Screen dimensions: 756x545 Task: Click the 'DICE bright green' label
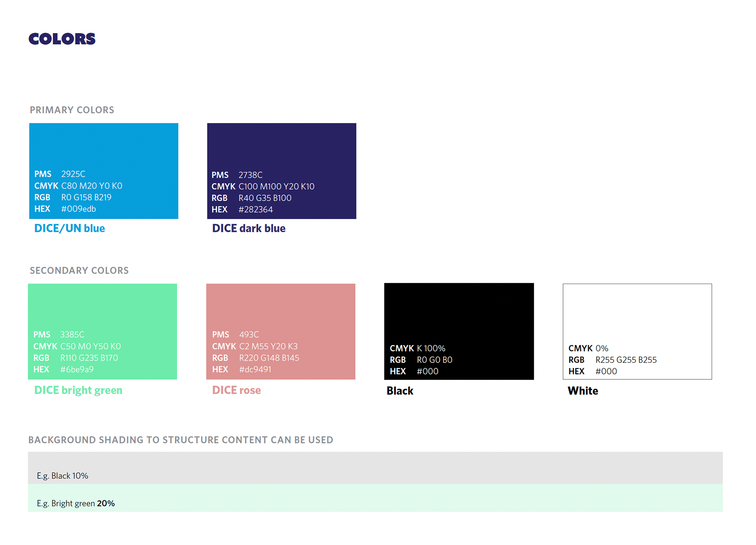pos(78,390)
